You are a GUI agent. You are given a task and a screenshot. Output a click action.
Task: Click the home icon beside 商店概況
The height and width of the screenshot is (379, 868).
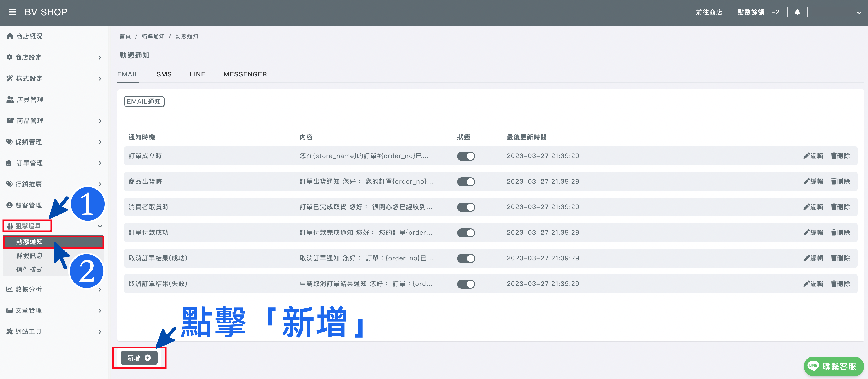[x=10, y=36]
